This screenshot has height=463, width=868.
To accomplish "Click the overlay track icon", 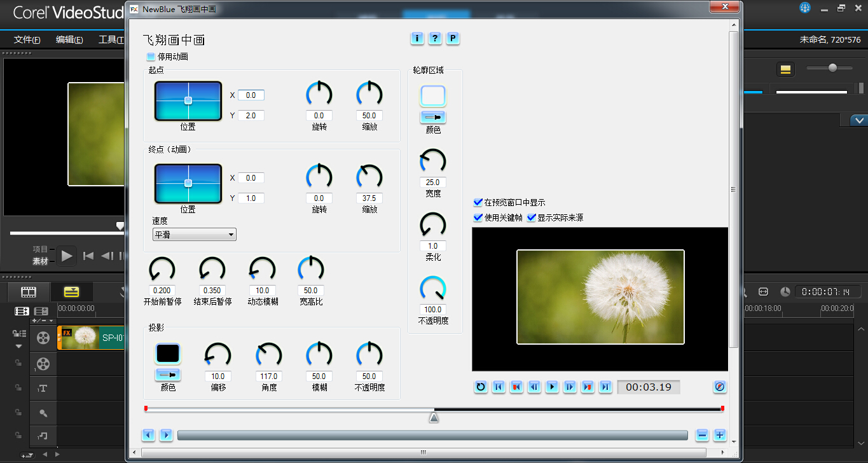I will coord(43,364).
